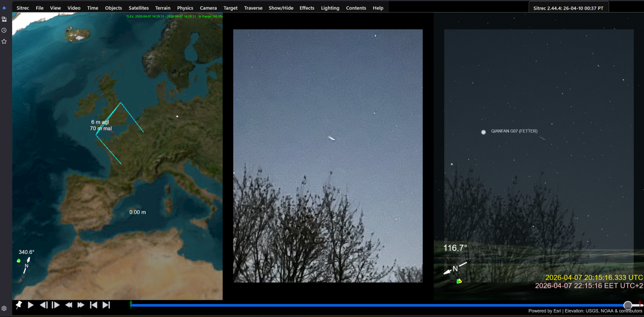Jump to the last frame

pos(106,305)
